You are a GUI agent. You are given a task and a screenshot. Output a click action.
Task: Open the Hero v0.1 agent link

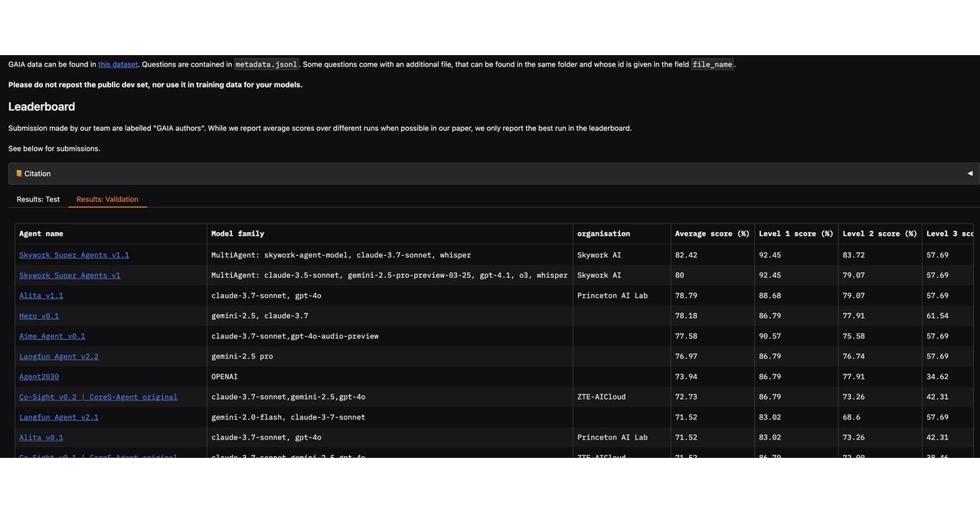pos(38,315)
